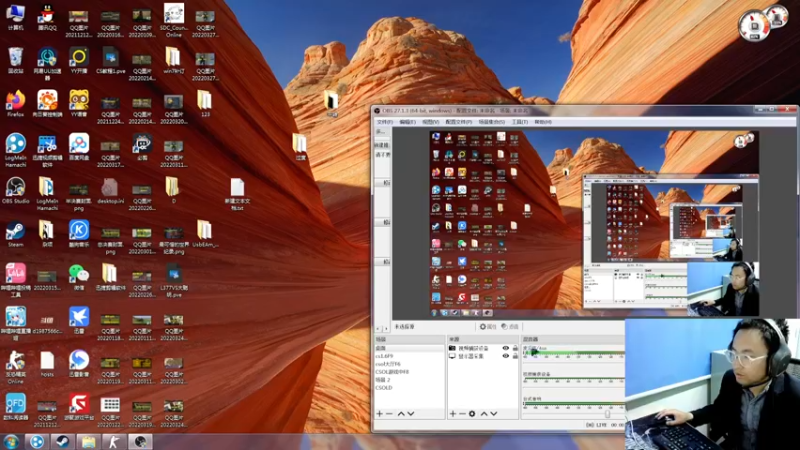
Task: Open the 新建文本文档.txt file
Action: point(237,194)
